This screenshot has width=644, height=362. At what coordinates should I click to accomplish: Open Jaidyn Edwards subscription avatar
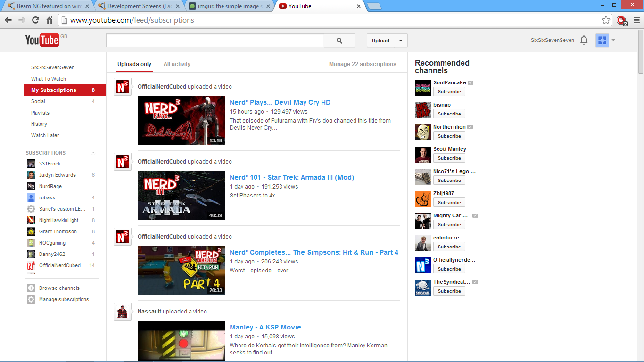(31, 175)
